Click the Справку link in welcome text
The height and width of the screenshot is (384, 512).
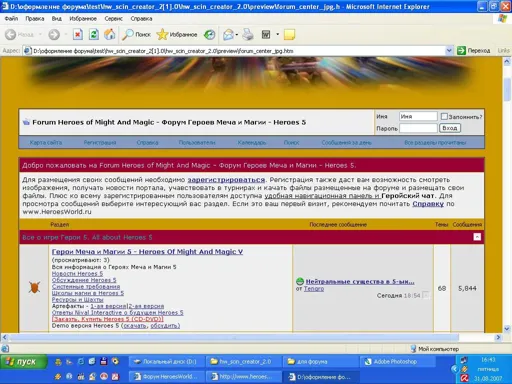428,204
